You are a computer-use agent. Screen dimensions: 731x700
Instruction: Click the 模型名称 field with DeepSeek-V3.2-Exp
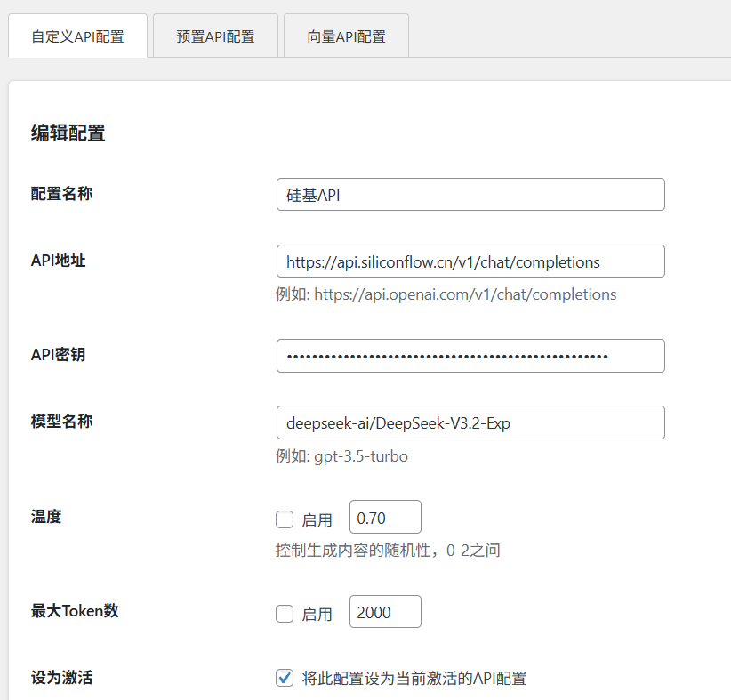(470, 422)
